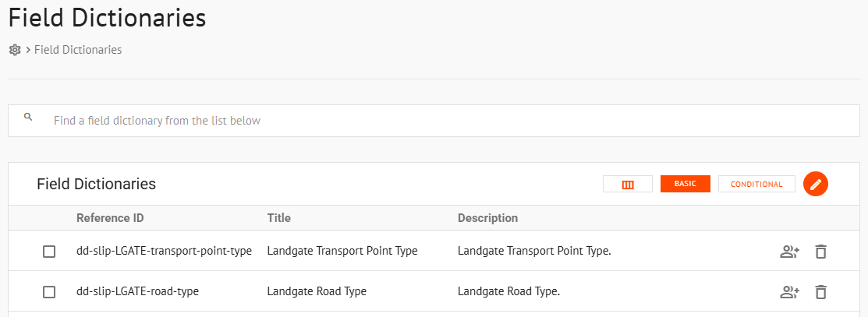This screenshot has width=868, height=317.
Task: Open the column chooser icon button
Action: (x=628, y=185)
